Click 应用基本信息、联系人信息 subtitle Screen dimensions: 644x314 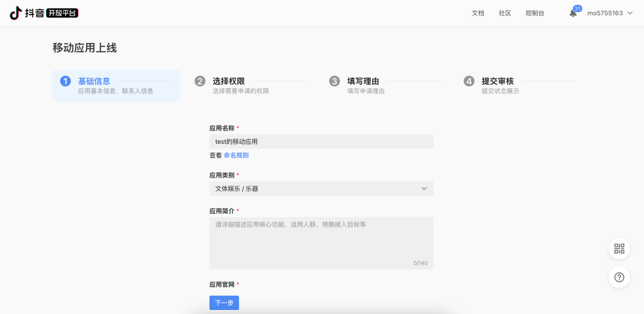(x=116, y=91)
